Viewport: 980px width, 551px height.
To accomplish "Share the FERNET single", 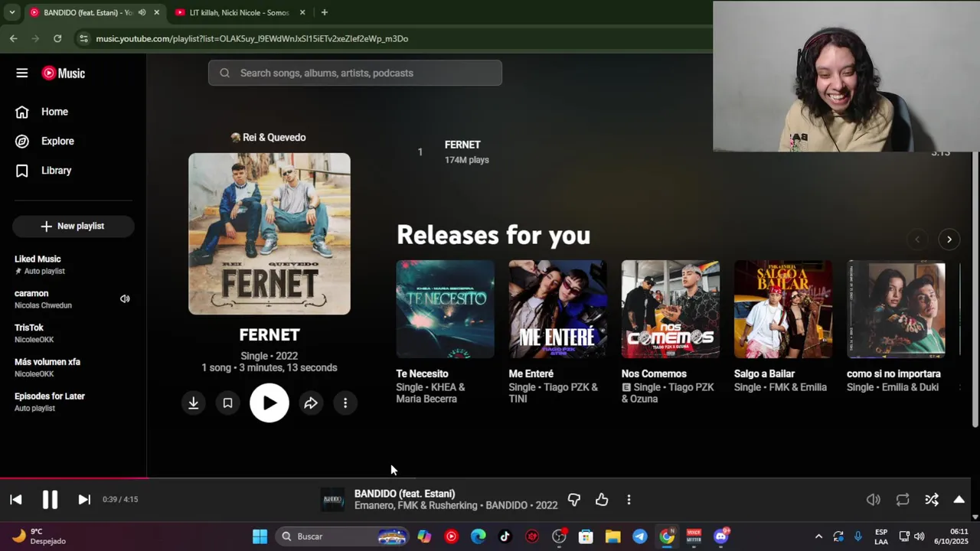I will 311,403.
